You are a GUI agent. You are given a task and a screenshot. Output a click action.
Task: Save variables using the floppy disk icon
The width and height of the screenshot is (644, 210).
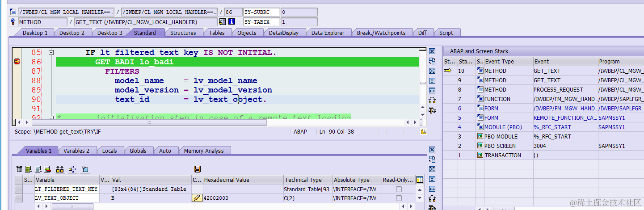(x=197, y=169)
